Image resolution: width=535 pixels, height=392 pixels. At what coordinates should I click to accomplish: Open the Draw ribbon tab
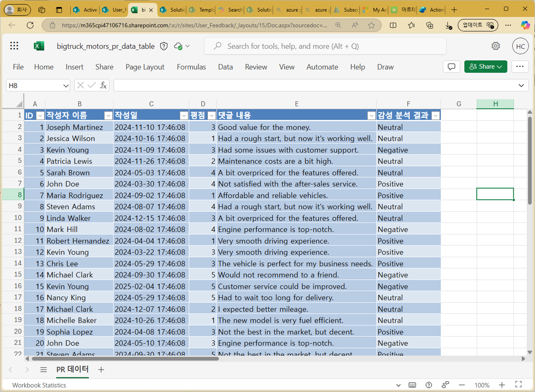pos(385,67)
